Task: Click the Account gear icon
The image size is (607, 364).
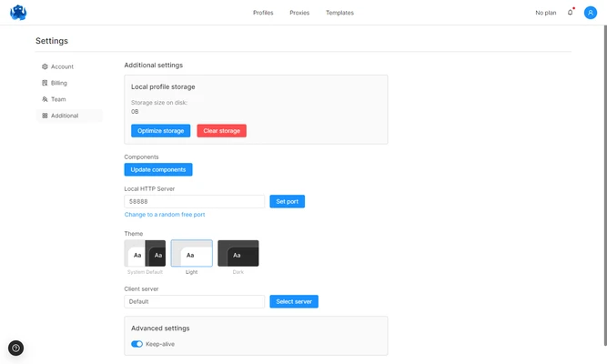Action: (45, 66)
